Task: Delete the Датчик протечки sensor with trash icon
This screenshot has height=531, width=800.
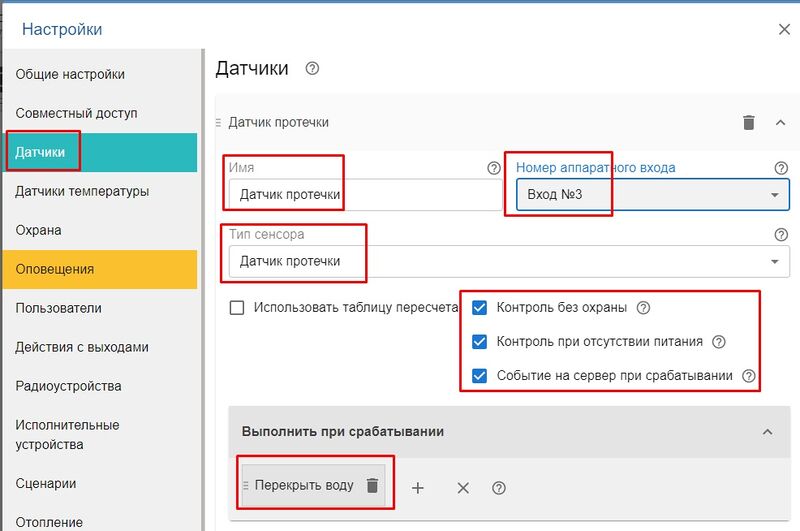Action: pos(748,122)
